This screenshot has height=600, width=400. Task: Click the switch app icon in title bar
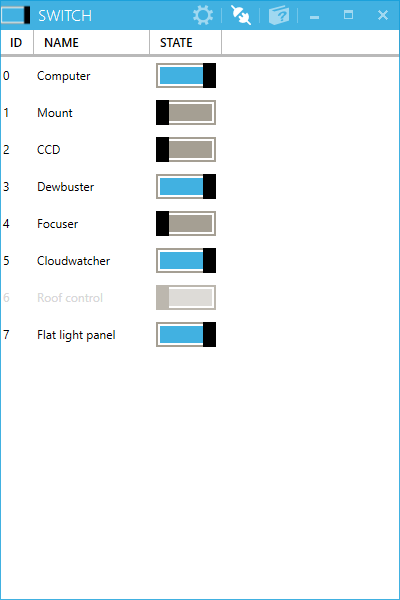(16, 15)
